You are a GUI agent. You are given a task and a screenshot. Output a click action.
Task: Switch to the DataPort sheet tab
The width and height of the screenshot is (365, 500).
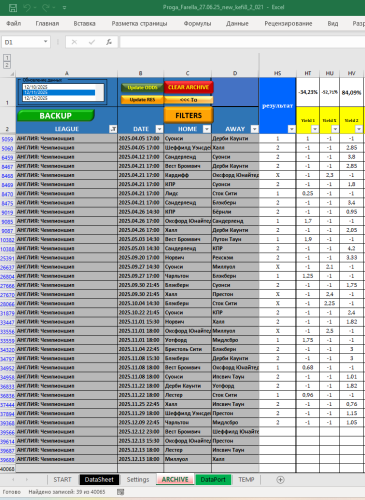(x=213, y=479)
